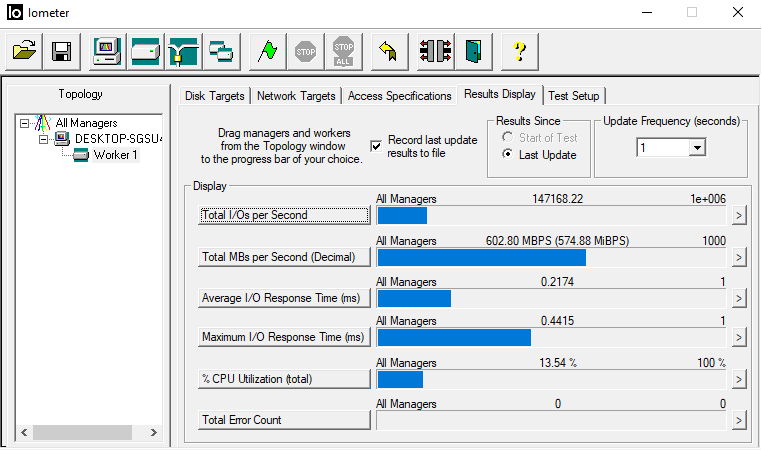762x450 pixels.
Task: Click the Total I/Os per Second progress bar
Action: (x=551, y=216)
